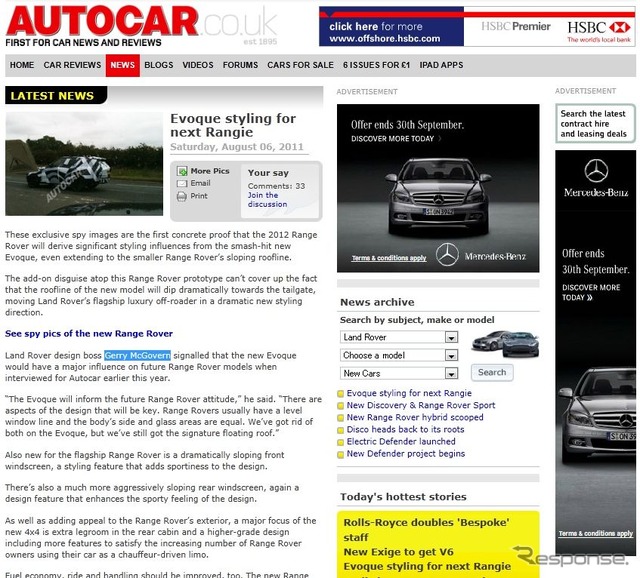Open 6 ISSUES FOR £1 offer
The image size is (640, 578).
pos(376,65)
